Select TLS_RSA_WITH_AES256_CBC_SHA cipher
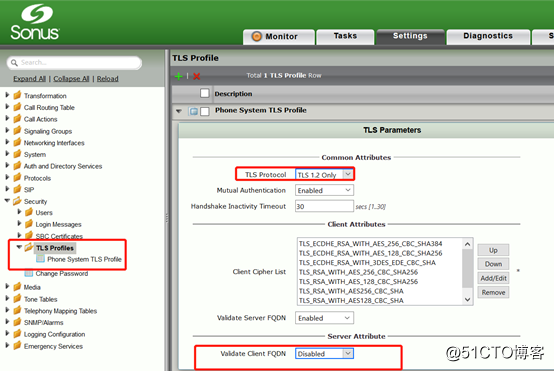The image size is (554, 371). coord(351,291)
